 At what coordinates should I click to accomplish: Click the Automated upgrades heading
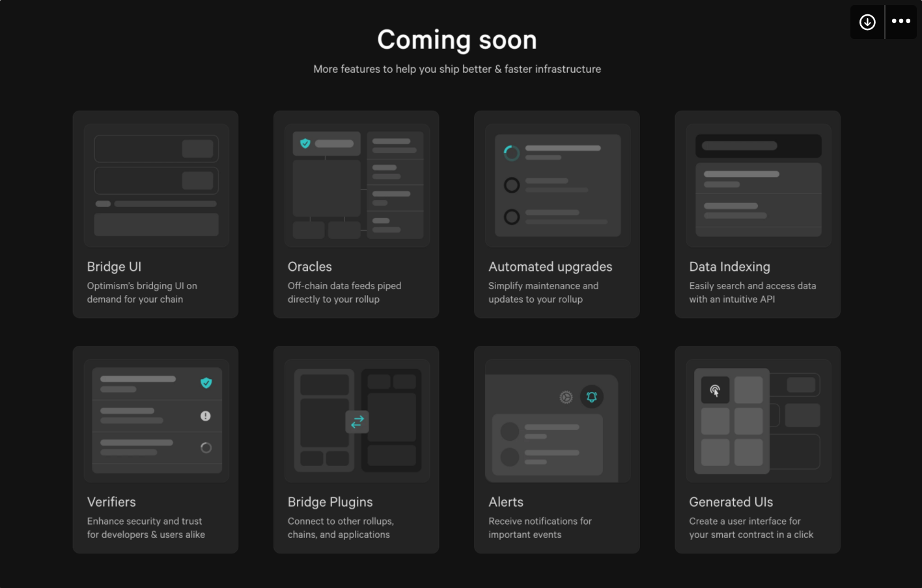pyautogui.click(x=550, y=267)
